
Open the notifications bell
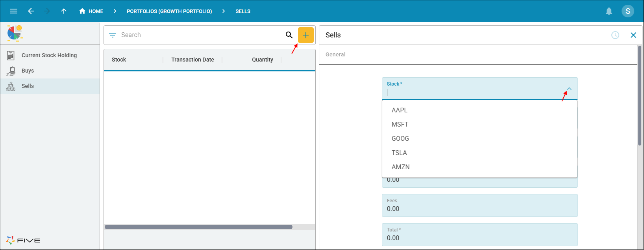coord(609,11)
